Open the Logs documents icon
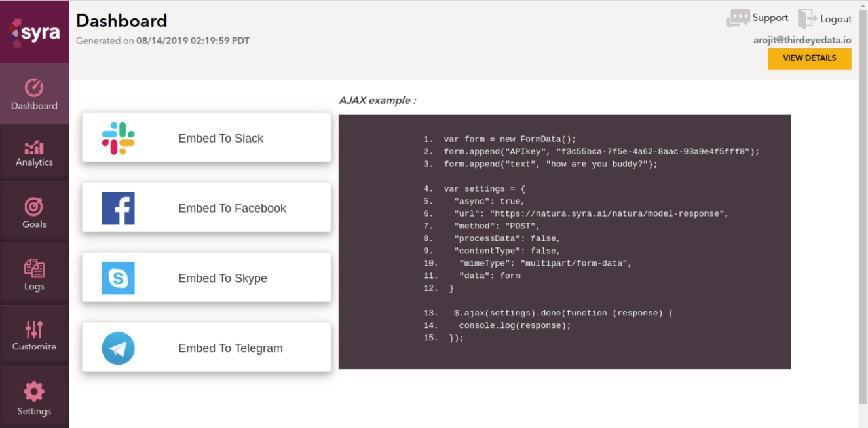The width and height of the screenshot is (868, 428). tap(34, 268)
